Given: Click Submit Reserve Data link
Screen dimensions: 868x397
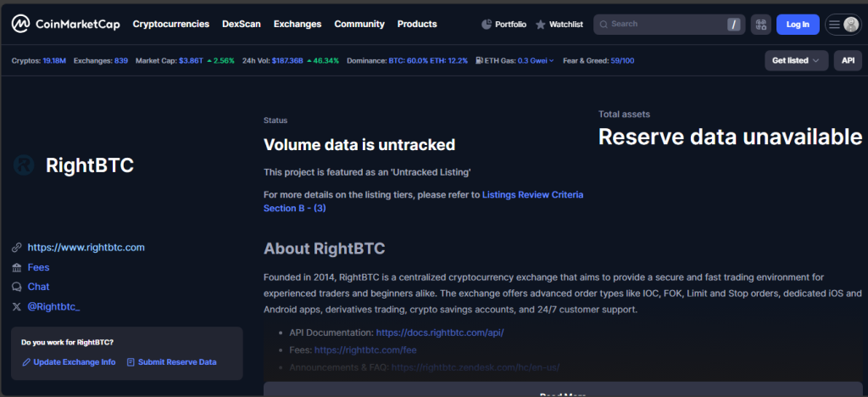Looking at the screenshot, I should click(176, 362).
